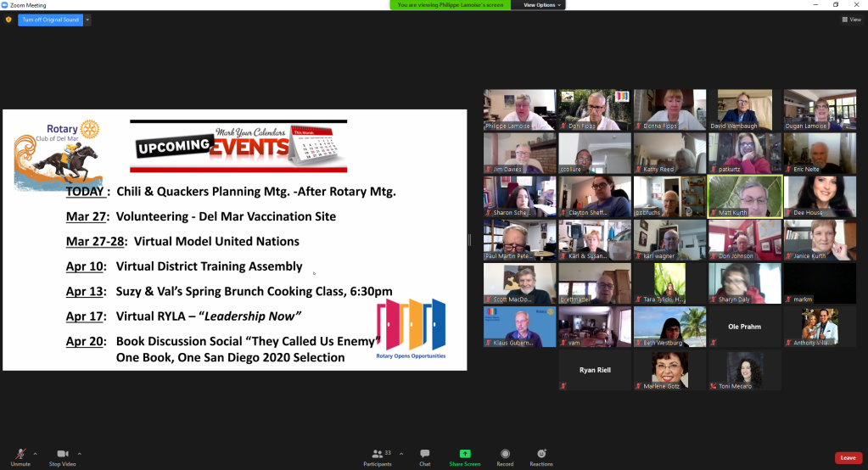Open the Participants panel
This screenshot has height=470, width=868.
pyautogui.click(x=377, y=456)
